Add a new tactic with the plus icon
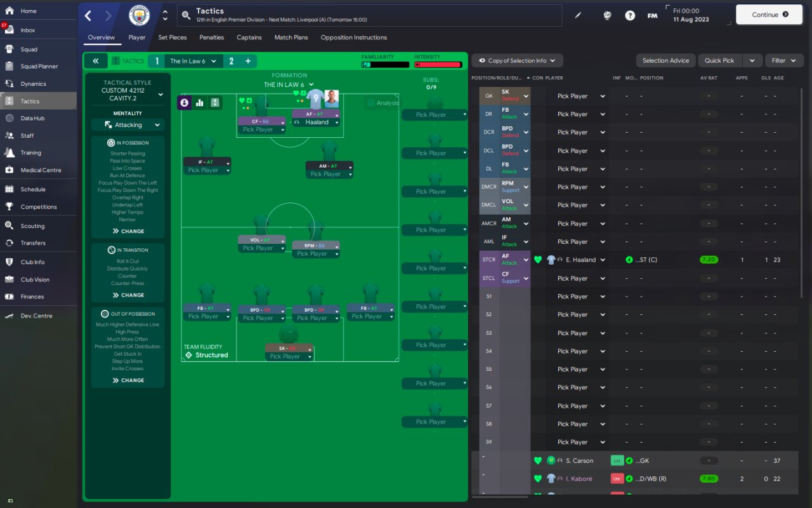812x508 pixels. 248,61
